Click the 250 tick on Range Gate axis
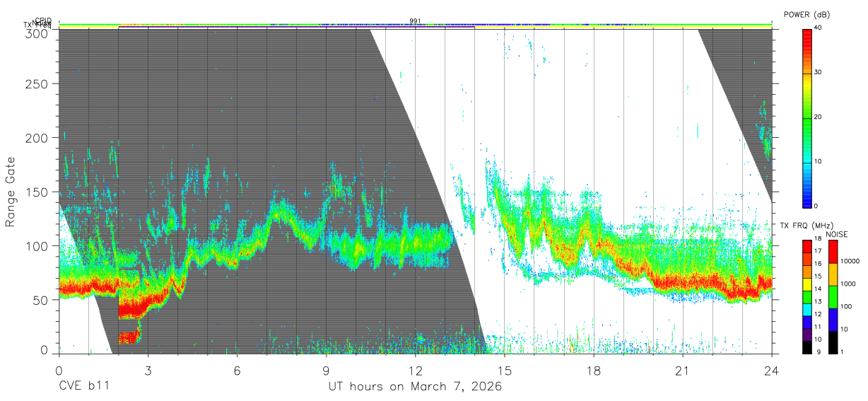 [38, 83]
